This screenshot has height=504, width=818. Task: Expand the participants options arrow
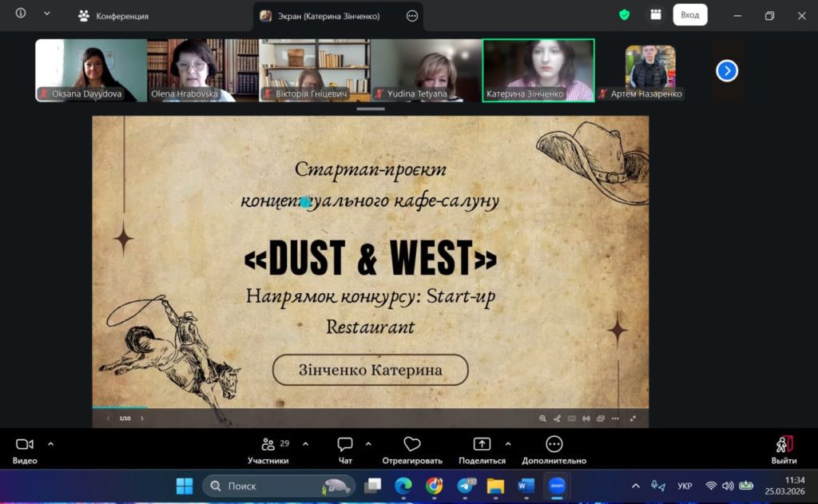[305, 443]
